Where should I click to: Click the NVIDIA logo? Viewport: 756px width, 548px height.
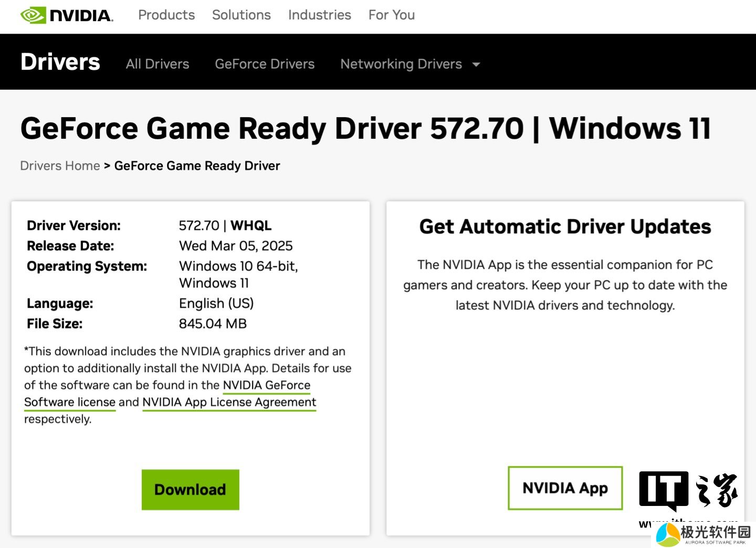(x=67, y=15)
